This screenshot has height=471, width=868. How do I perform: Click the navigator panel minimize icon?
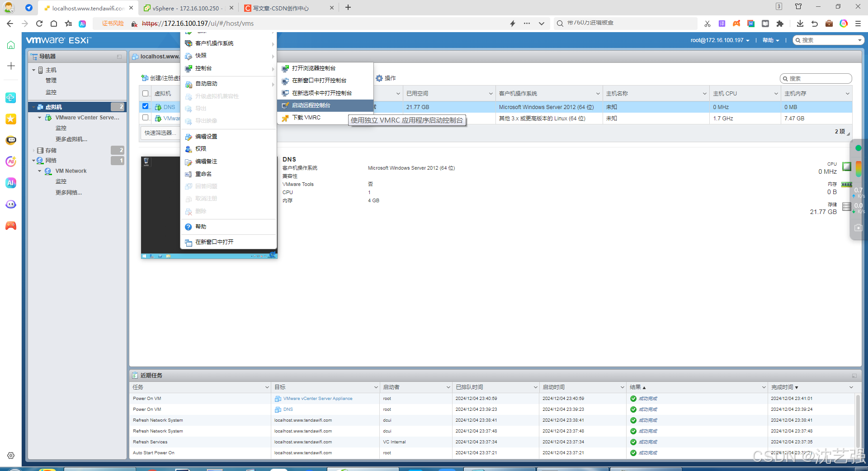[x=119, y=57]
